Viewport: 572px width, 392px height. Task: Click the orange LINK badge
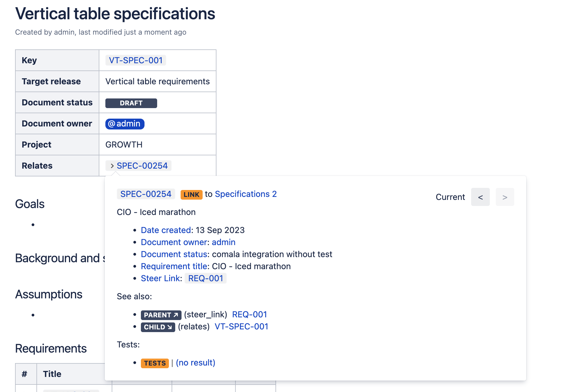(x=191, y=194)
